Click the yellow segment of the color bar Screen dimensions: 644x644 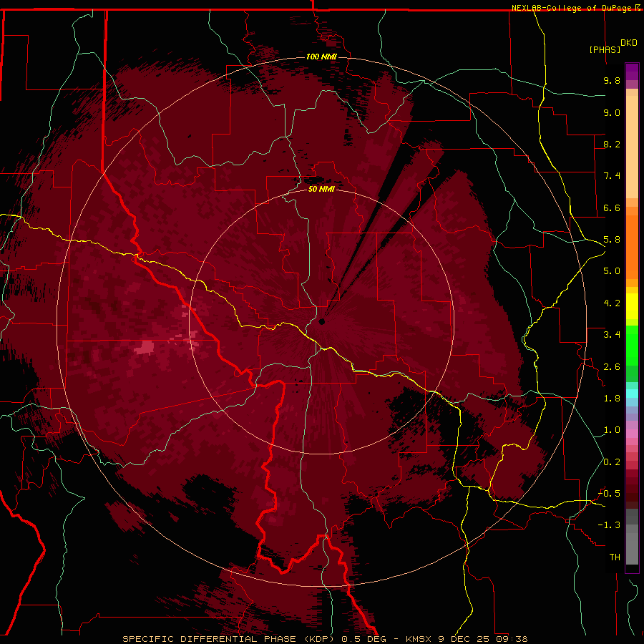click(x=632, y=306)
